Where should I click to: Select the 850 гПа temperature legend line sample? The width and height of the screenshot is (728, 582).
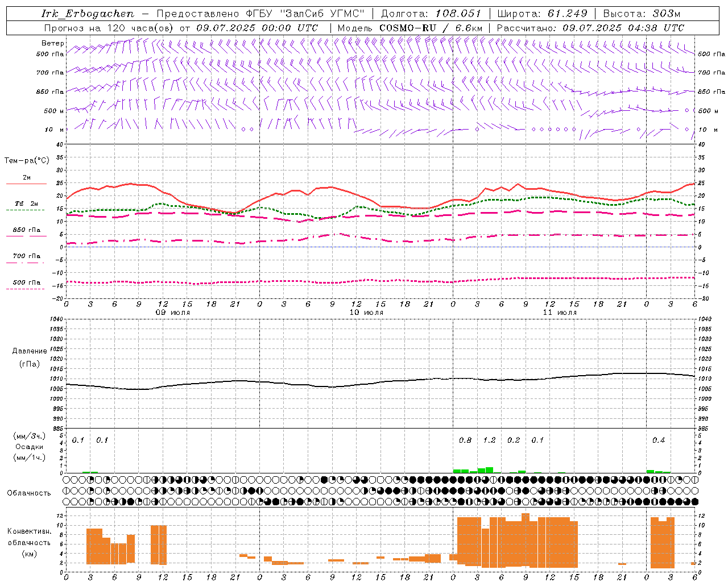click(x=26, y=236)
